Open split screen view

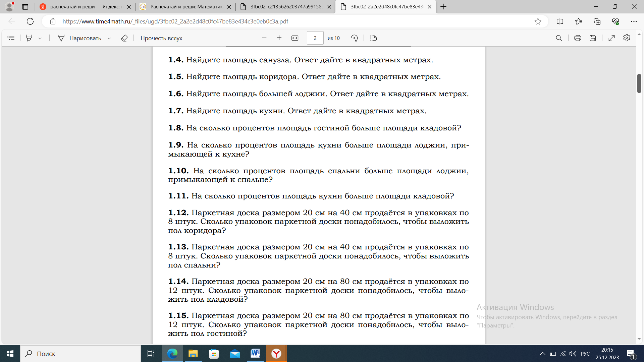coord(560,21)
